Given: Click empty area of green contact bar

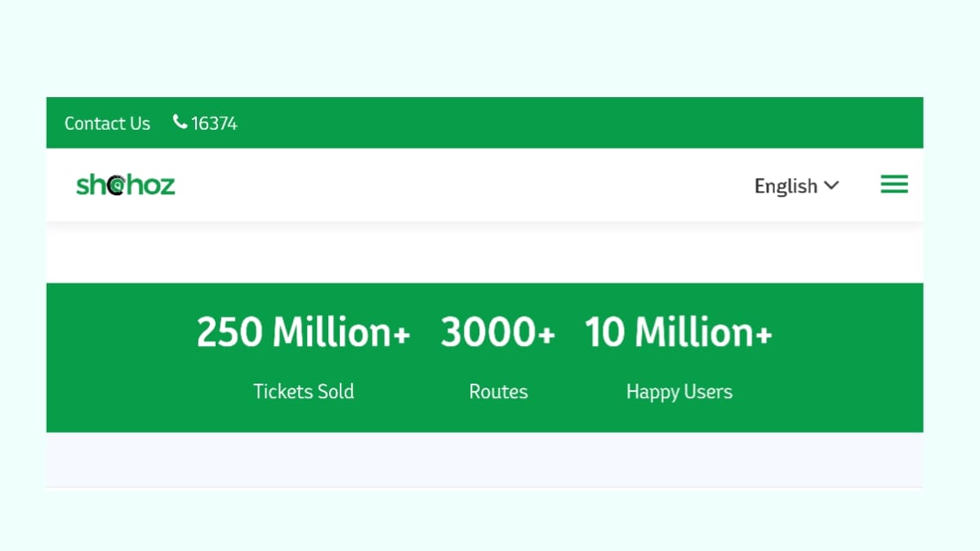Looking at the screenshot, I should point(572,123).
